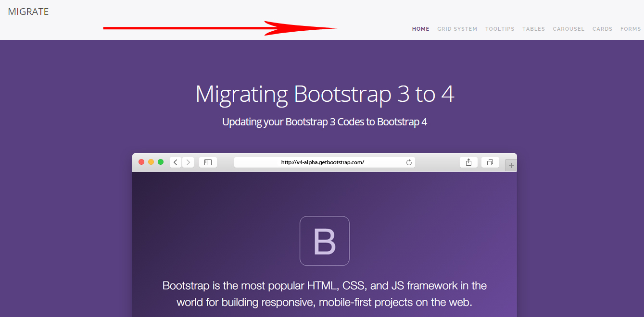Open the TOOLTIPS nav link
The height and width of the screenshot is (317, 644).
click(500, 29)
